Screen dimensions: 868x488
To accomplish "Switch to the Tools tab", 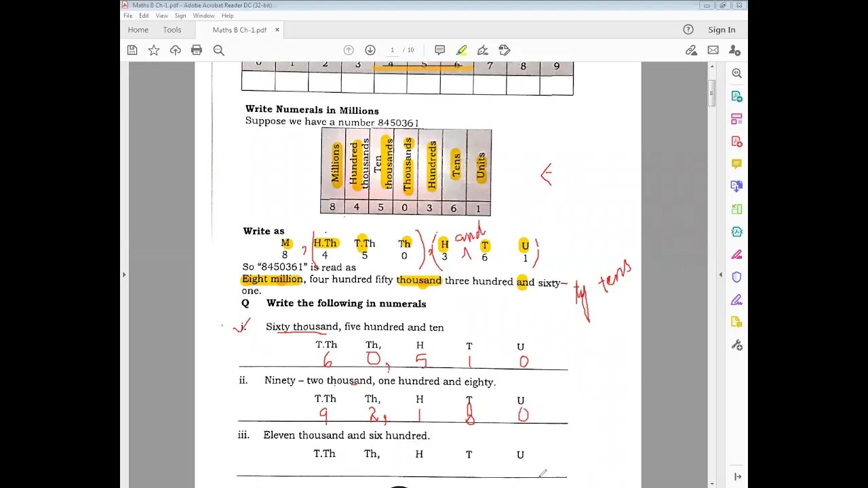I will click(x=172, y=30).
